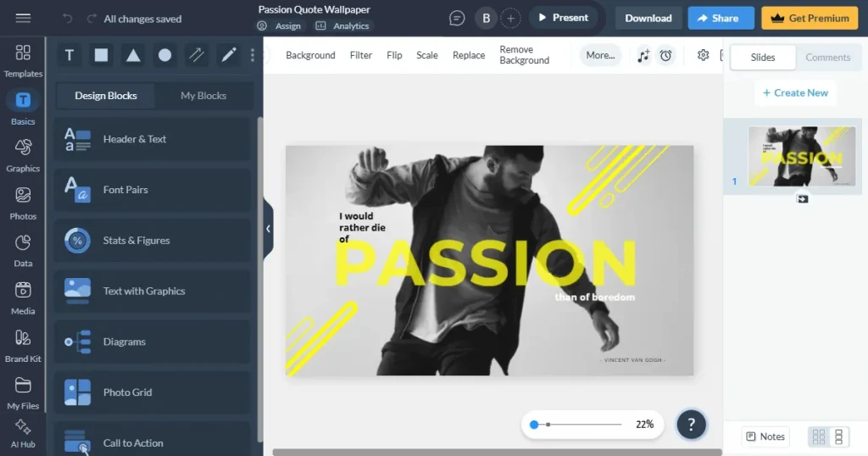Viewport: 868px width, 456px height.
Task: Click Get Premium button
Action: tap(810, 19)
